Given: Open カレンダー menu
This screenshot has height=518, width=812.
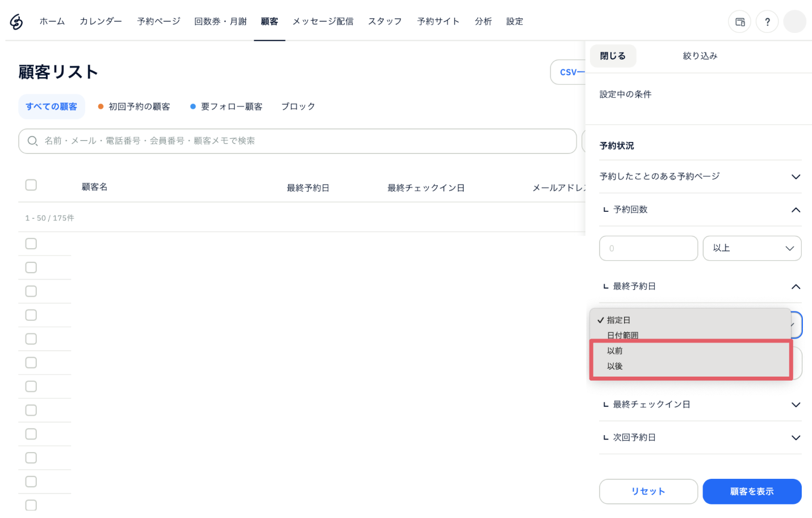Looking at the screenshot, I should tap(101, 22).
